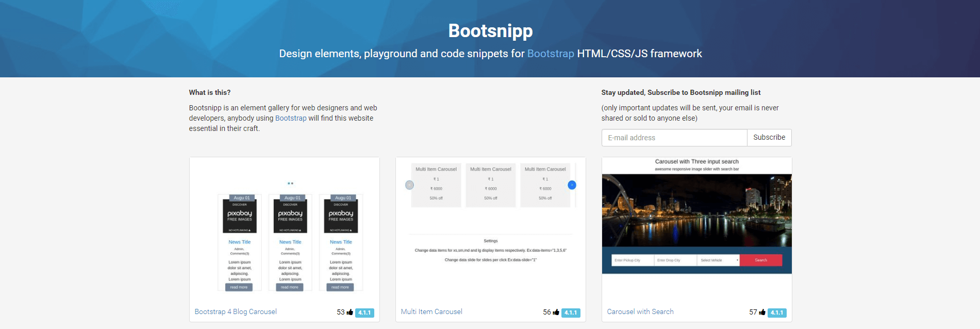Click the 'Enter Pickup City' field in preview
Image resolution: width=980 pixels, height=329 pixels.
(633, 260)
